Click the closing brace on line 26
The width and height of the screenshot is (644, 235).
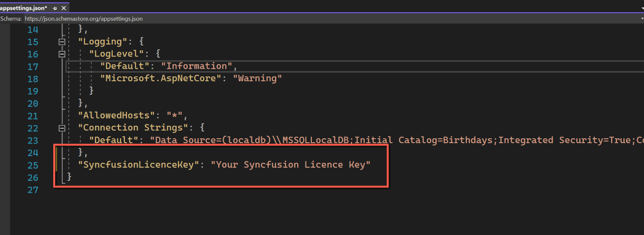[69, 177]
